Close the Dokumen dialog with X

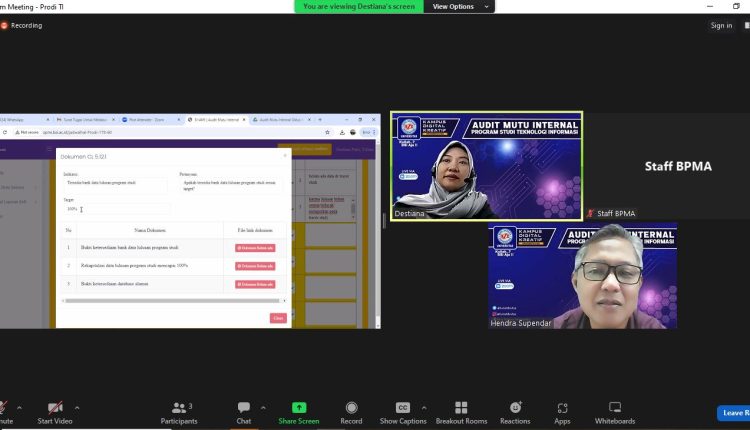(285, 155)
